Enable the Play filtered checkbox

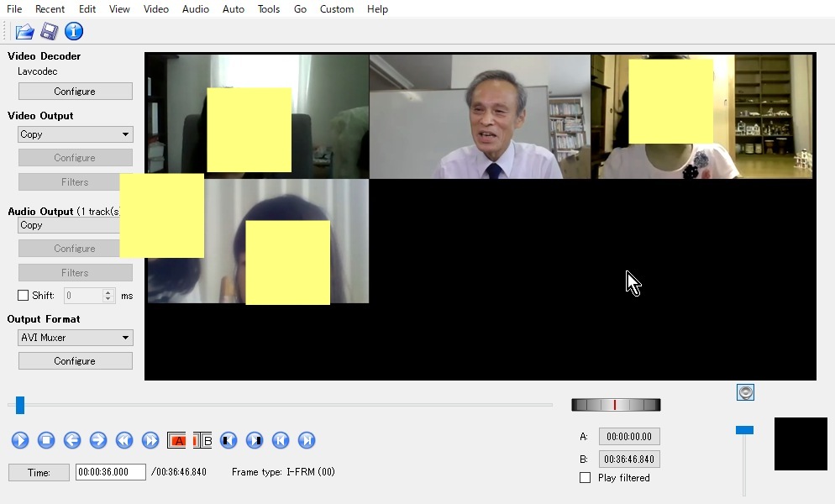pos(586,478)
